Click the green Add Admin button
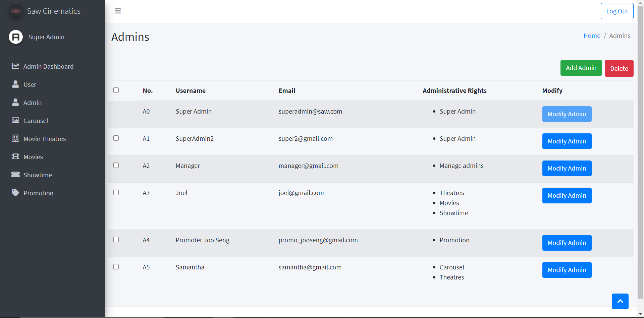This screenshot has height=318, width=644. 581,68
